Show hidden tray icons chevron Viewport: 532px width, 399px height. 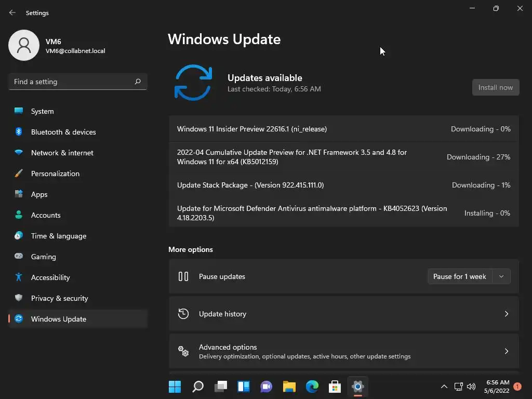pyautogui.click(x=444, y=387)
